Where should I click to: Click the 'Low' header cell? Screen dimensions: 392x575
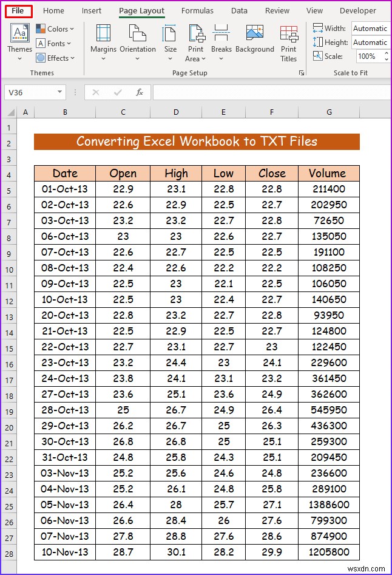pos(223,174)
